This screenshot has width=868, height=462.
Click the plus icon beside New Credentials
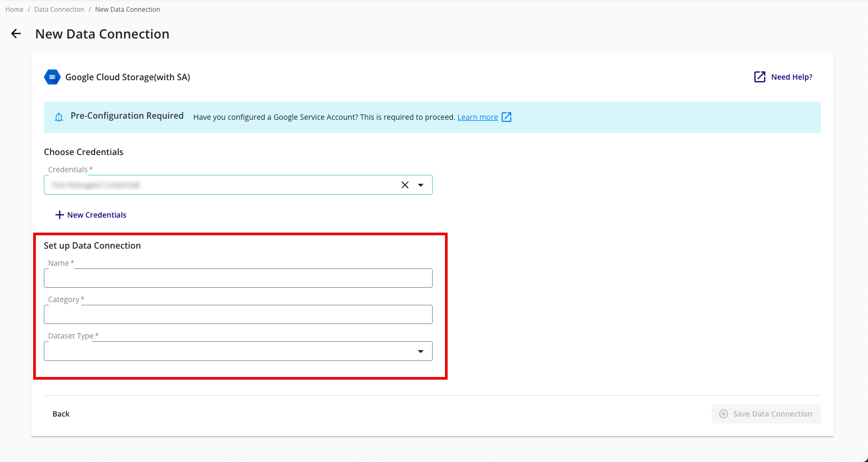pyautogui.click(x=59, y=215)
